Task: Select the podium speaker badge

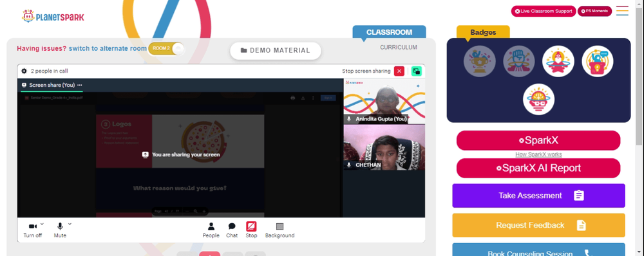Action: [x=598, y=62]
